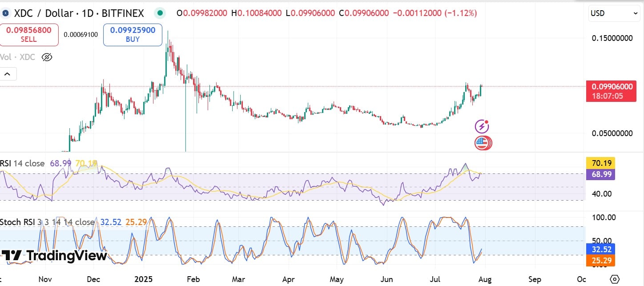Image resolution: width=644 pixels, height=286 pixels.
Task: Open the USD currency dropdown
Action: (x=614, y=13)
